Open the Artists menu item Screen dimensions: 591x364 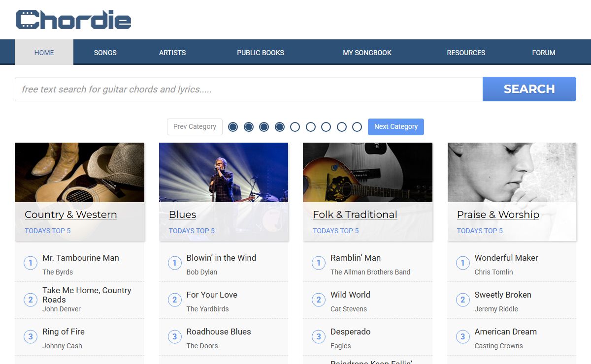click(x=172, y=52)
